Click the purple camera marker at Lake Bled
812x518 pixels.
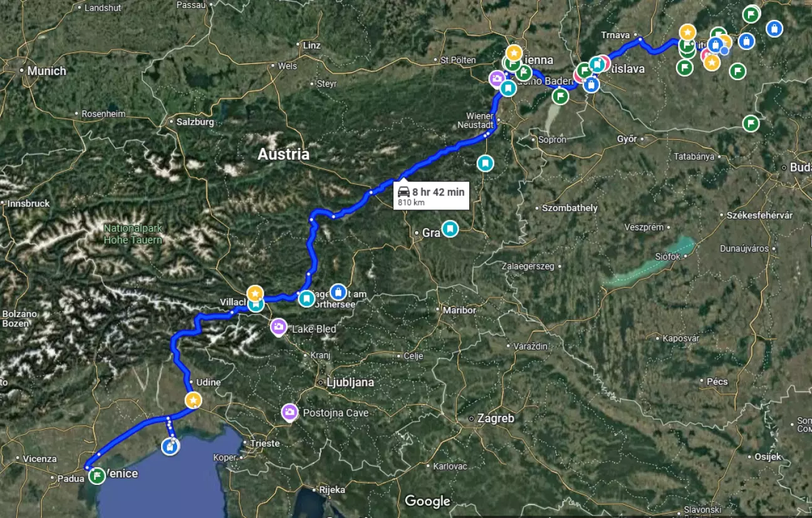click(x=279, y=327)
